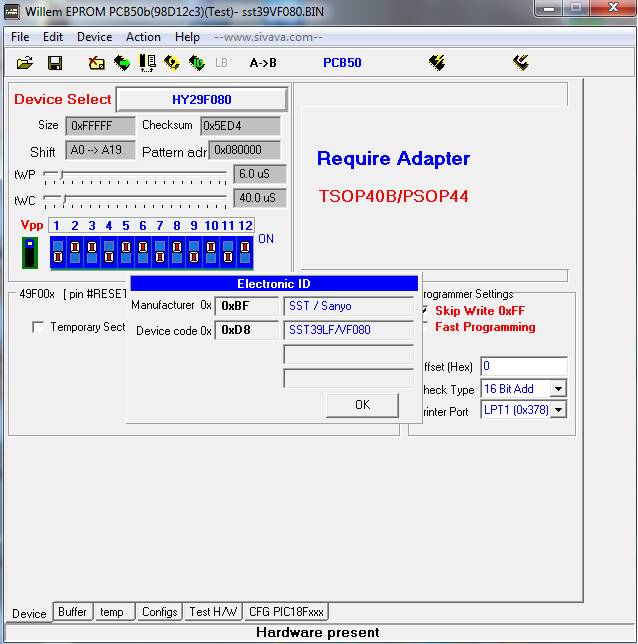The width and height of the screenshot is (638, 644).
Task: Toggle DIP switch 12
Action: 245,252
